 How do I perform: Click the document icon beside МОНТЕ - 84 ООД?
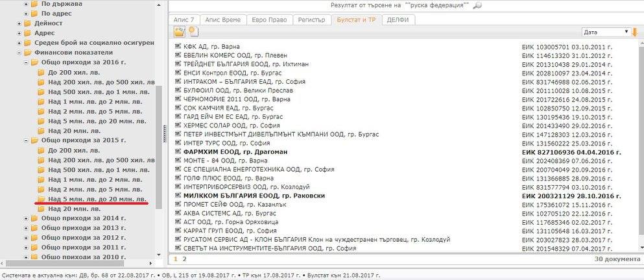coord(178,160)
